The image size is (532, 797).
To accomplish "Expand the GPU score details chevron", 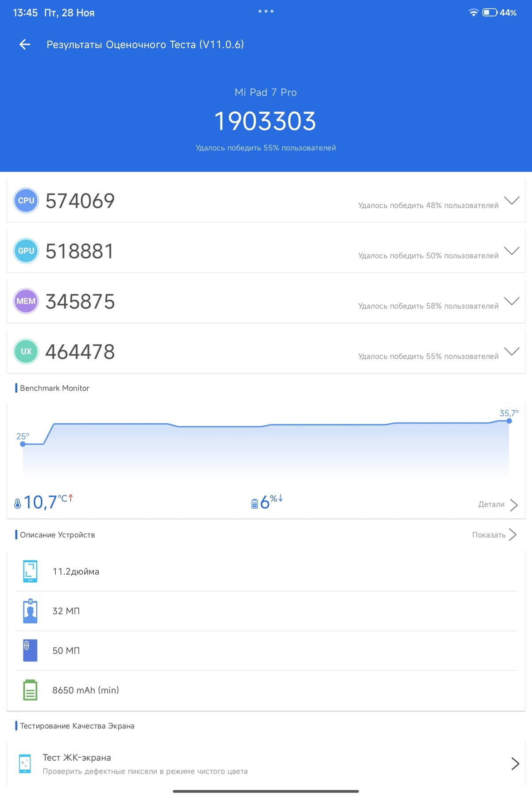I will coord(512,251).
